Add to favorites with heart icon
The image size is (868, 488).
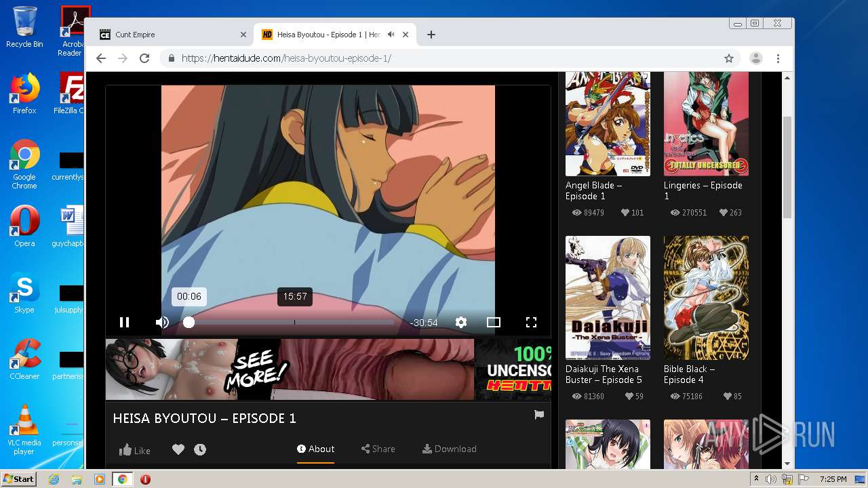(x=178, y=449)
